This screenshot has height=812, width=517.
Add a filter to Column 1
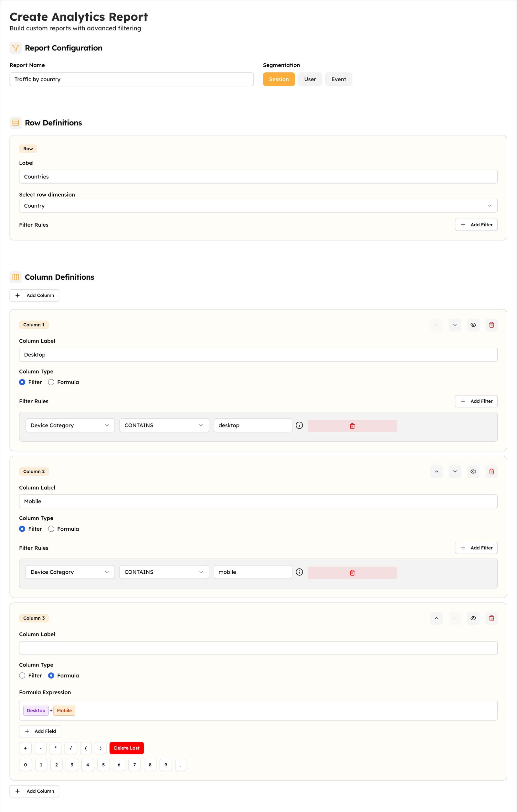476,401
